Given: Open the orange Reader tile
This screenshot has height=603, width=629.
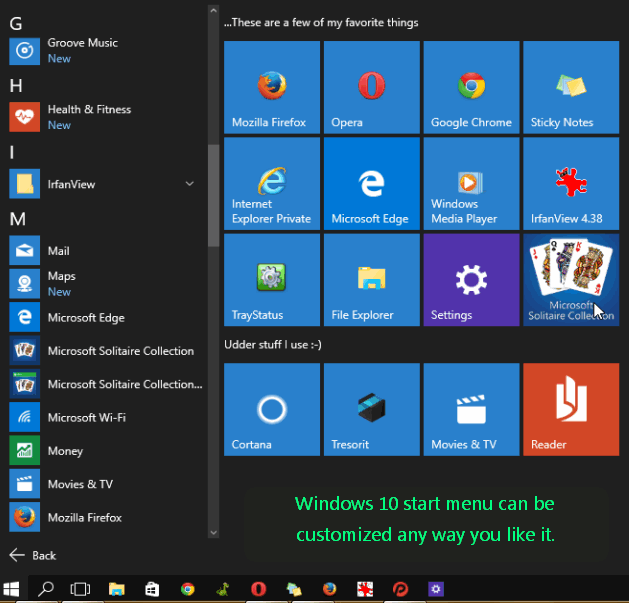Looking at the screenshot, I should click(x=571, y=410).
